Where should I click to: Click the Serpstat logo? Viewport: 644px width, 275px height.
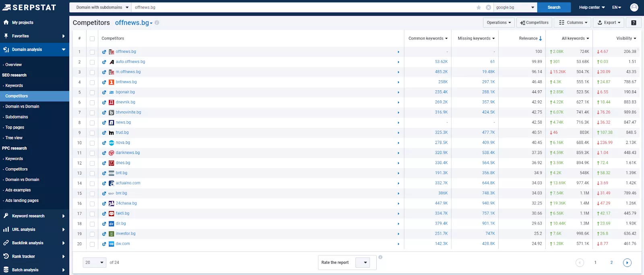point(29,7)
